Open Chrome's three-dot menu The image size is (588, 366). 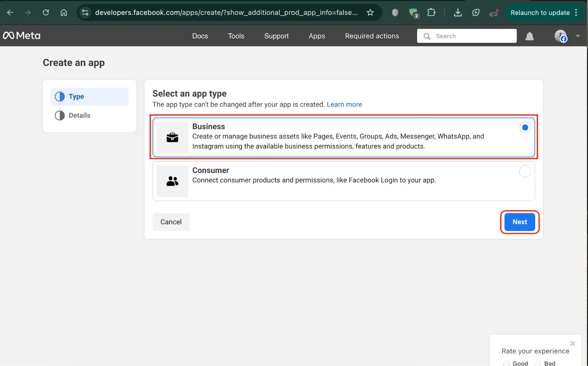(576, 12)
